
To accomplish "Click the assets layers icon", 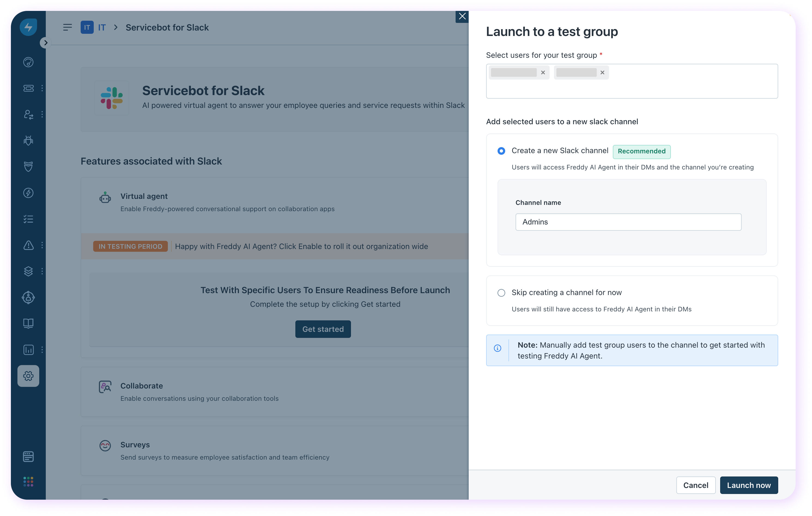I will coord(28,271).
